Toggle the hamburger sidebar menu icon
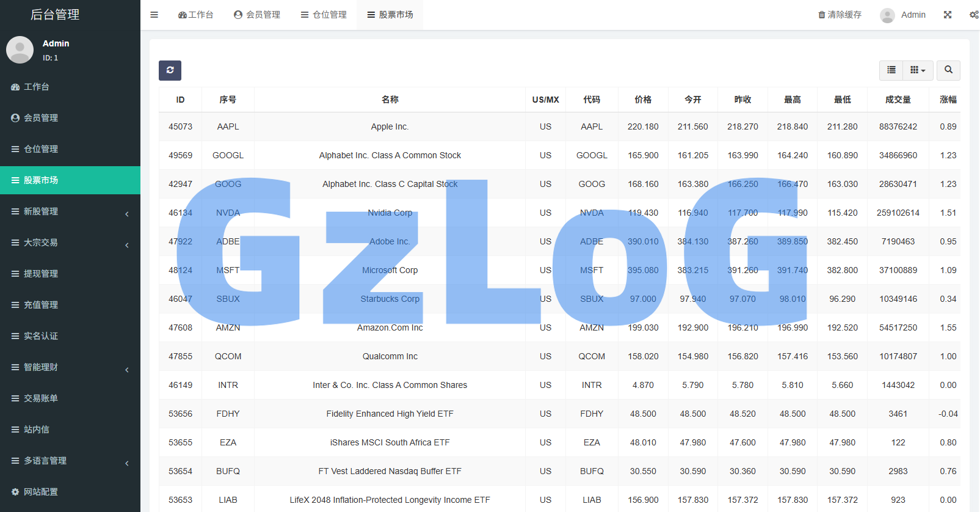This screenshot has width=980, height=512. point(154,15)
